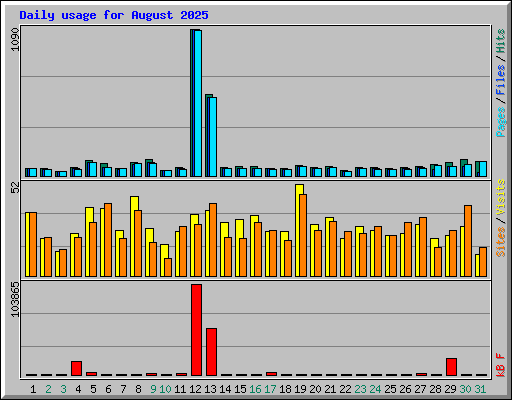Screen dimensions: 512x400
Task: Click day label 15
Action: (240, 389)
